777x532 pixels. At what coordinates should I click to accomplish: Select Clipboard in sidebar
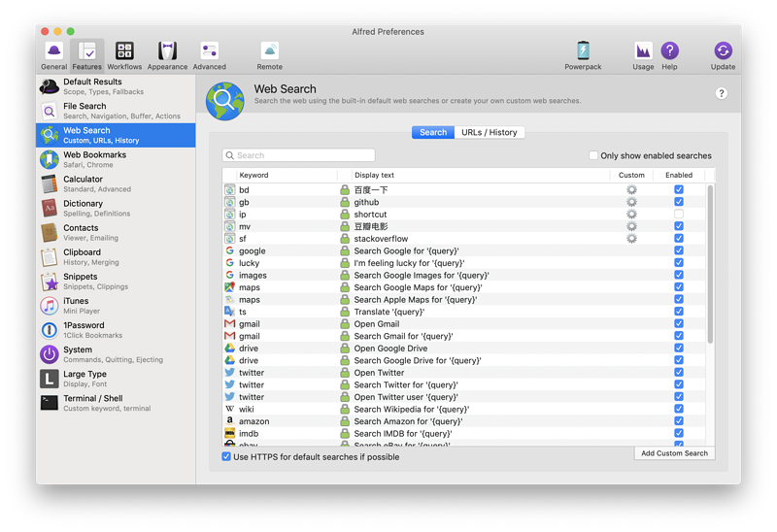[x=116, y=256]
